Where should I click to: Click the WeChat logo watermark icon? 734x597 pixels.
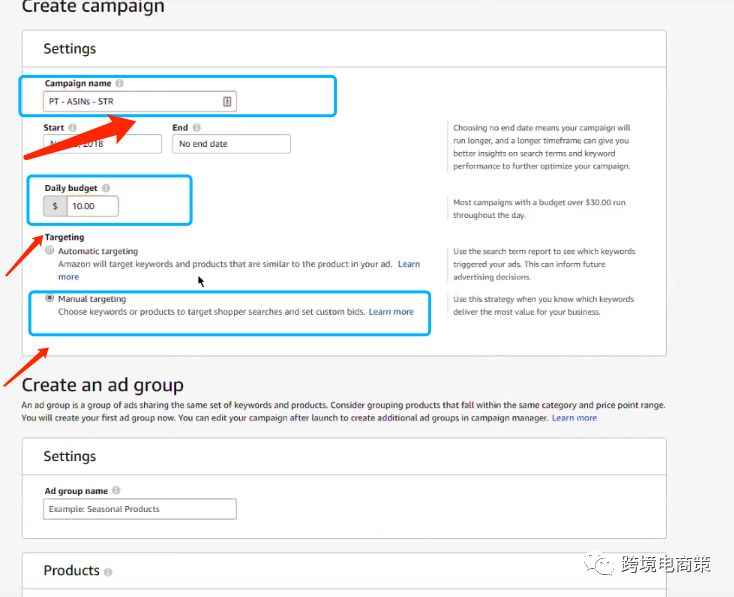(x=601, y=565)
